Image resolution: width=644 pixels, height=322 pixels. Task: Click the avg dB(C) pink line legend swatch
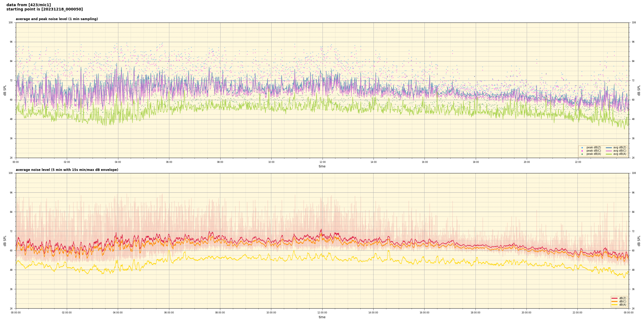point(609,151)
